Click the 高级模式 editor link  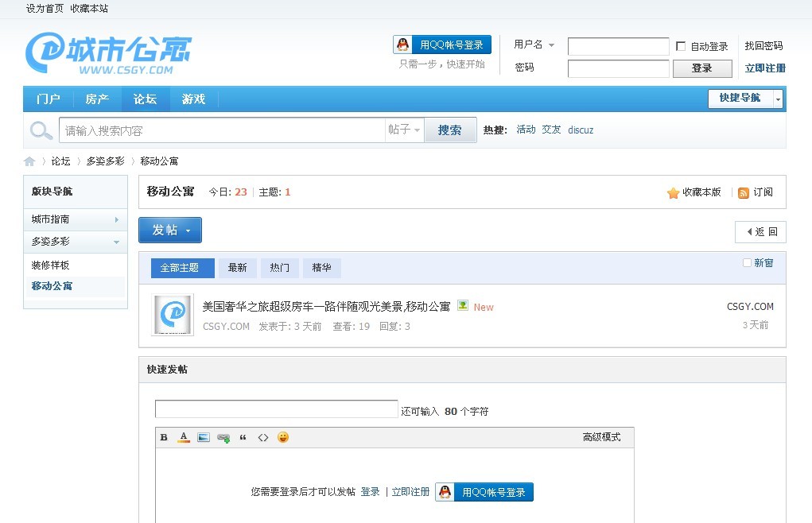click(x=601, y=437)
